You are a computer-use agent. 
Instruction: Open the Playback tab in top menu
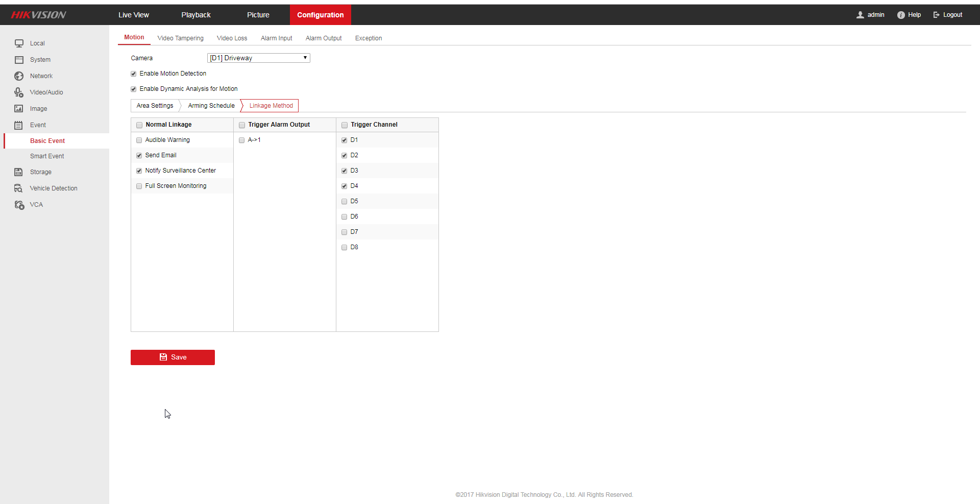coord(196,15)
